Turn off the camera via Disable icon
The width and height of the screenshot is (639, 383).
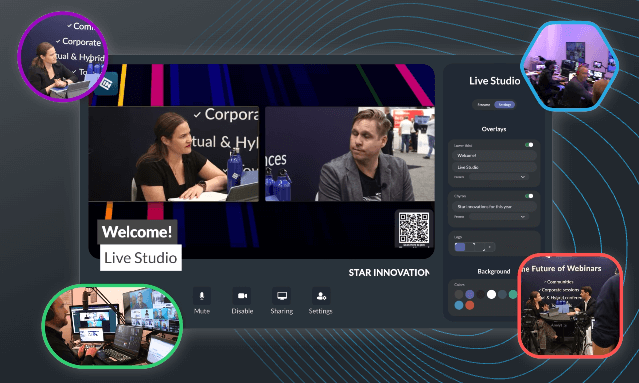(x=242, y=296)
